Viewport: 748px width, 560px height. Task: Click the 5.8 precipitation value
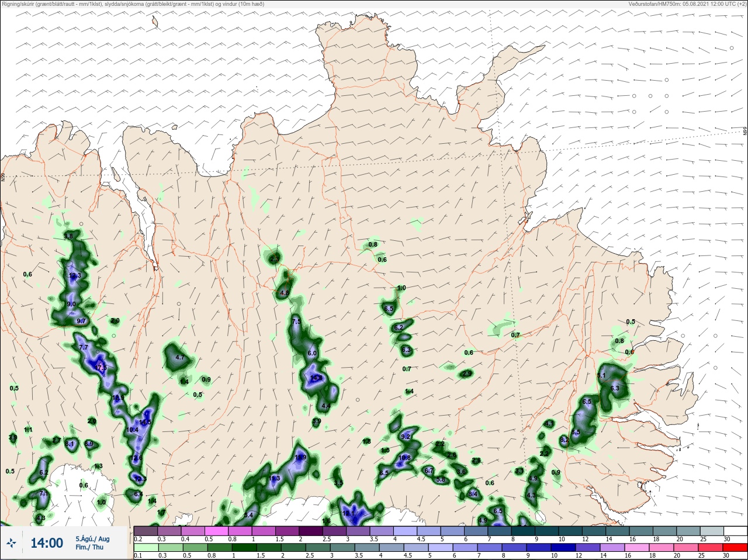point(441,480)
